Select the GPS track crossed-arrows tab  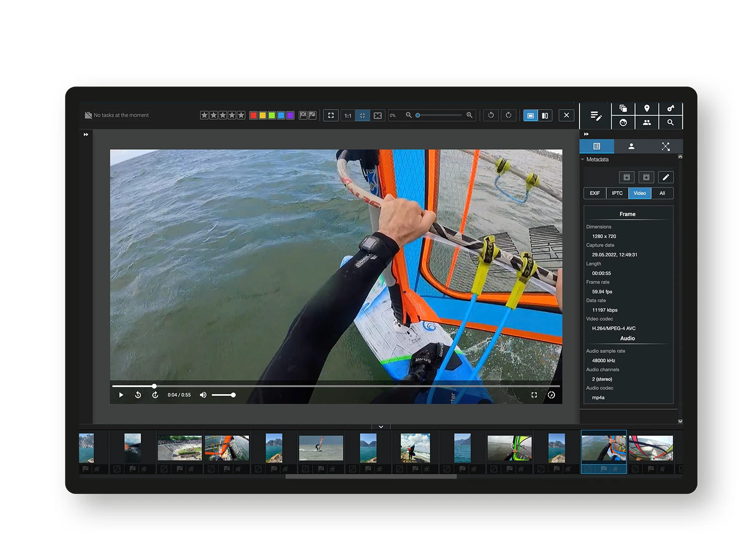click(x=666, y=146)
